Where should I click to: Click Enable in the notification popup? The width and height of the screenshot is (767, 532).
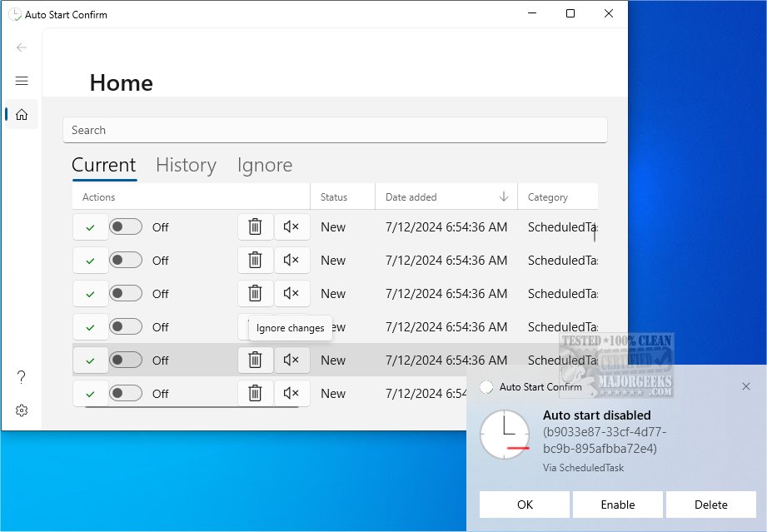coord(617,505)
